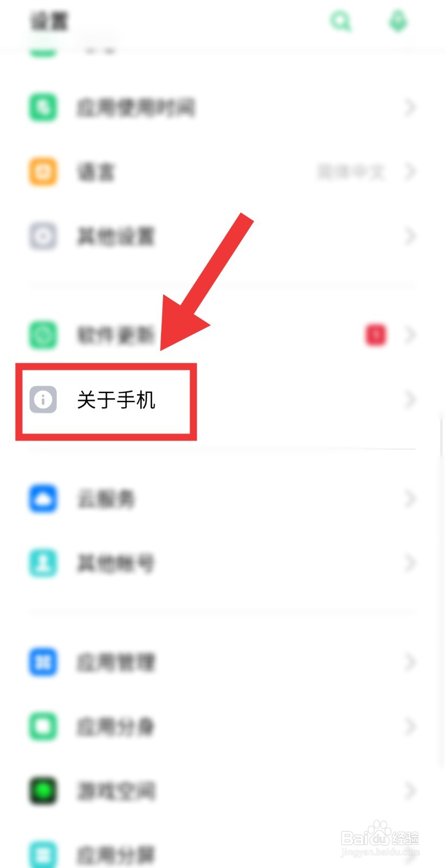Tap the blue cloud service icon
This screenshot has height=868, width=445.
click(x=43, y=499)
